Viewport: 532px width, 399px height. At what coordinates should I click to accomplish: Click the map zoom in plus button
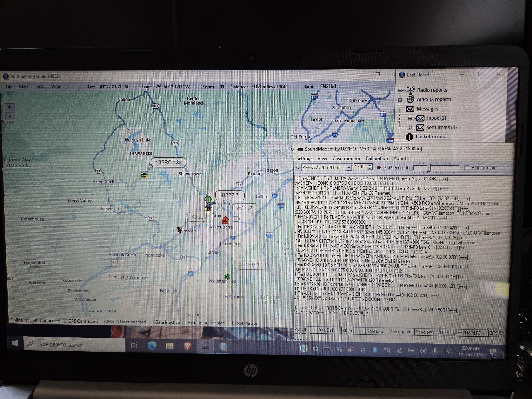click(x=10, y=107)
